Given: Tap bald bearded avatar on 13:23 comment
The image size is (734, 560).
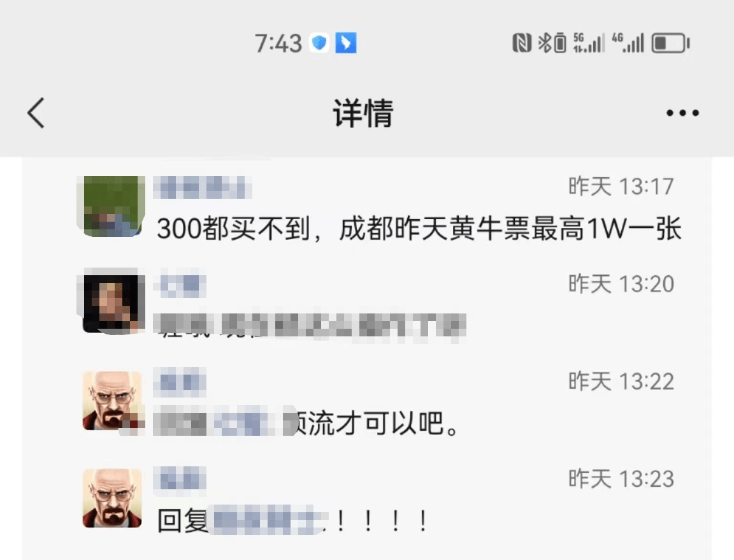Looking at the screenshot, I should pyautogui.click(x=112, y=498).
